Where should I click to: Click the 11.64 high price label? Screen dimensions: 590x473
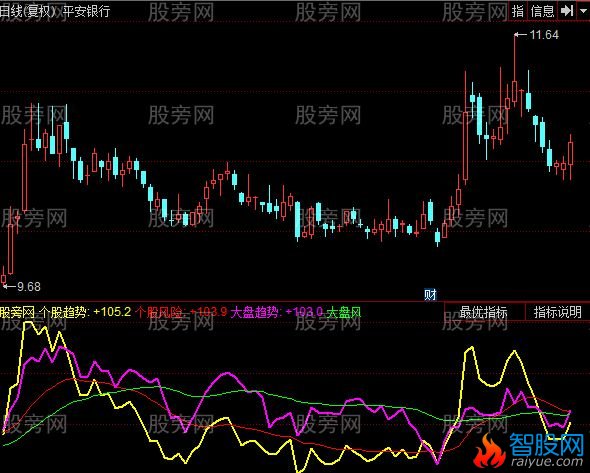(x=544, y=35)
